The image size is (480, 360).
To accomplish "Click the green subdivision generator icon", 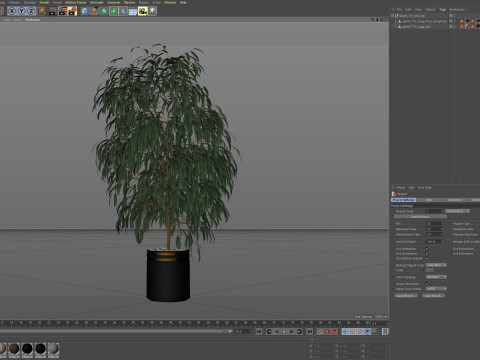I will tap(104, 11).
